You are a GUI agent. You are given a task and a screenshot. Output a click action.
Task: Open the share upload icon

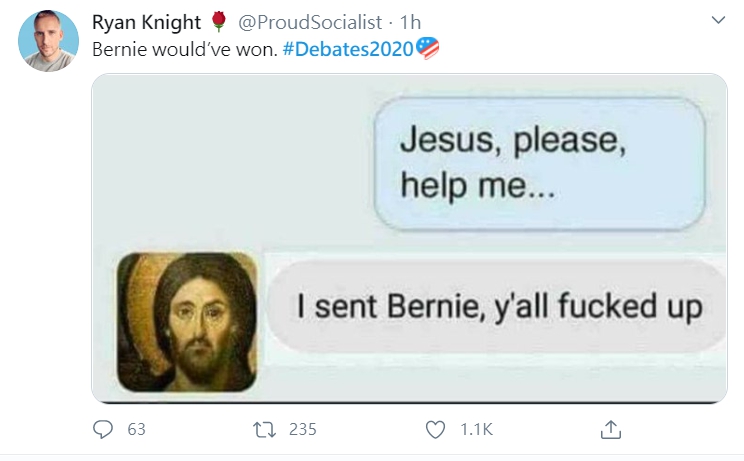611,429
